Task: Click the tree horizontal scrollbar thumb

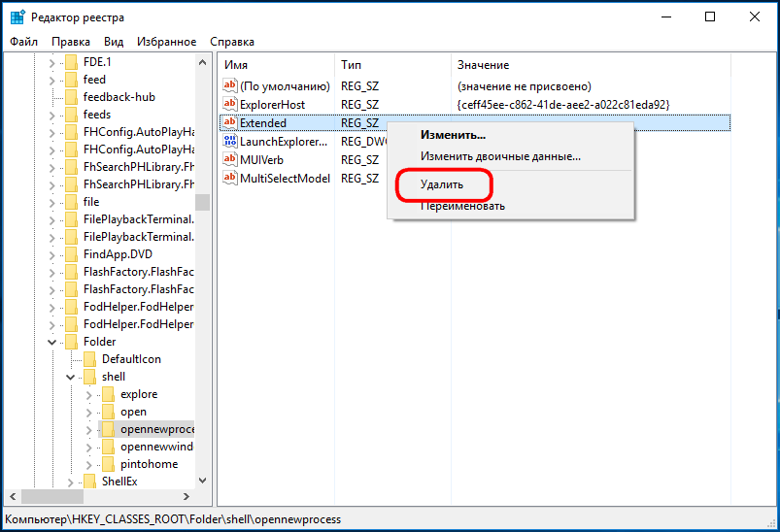Action: pos(52,496)
